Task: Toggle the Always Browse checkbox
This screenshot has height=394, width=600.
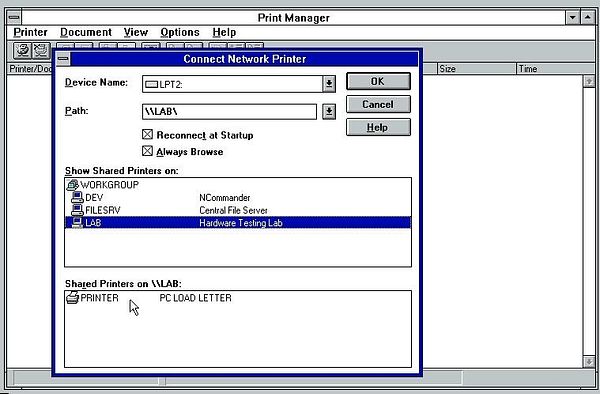Action: pyautogui.click(x=147, y=151)
